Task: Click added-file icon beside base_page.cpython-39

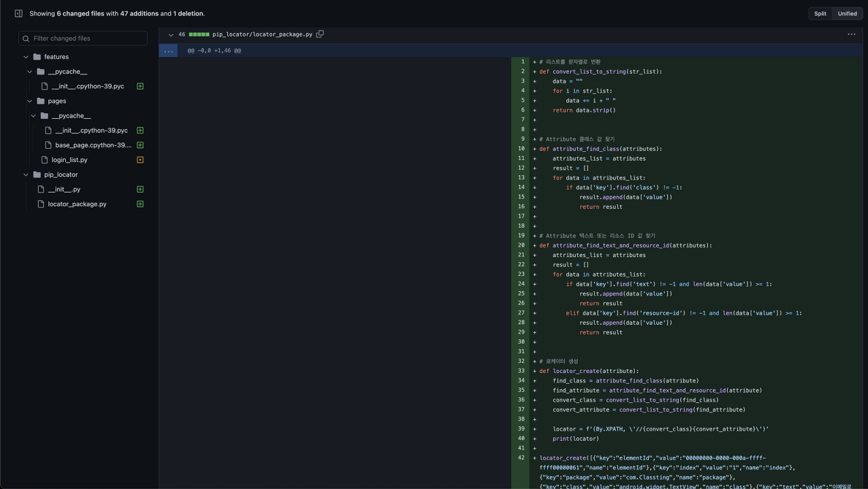Action: coord(140,145)
